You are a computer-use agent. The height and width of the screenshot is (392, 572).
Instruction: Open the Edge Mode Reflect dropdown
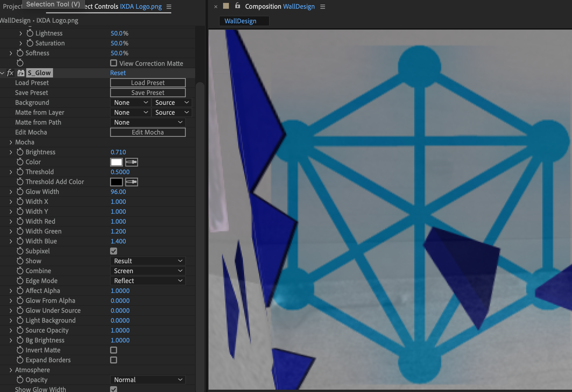(x=148, y=280)
